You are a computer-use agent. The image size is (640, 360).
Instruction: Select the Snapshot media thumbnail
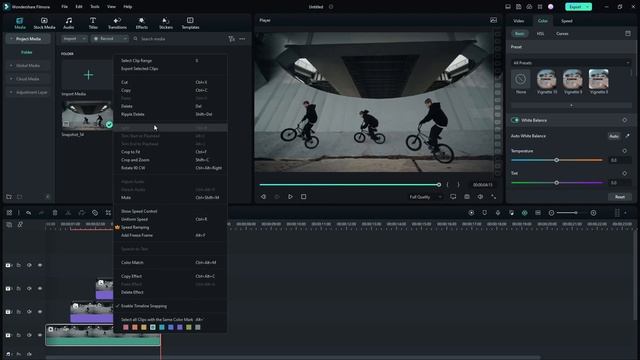point(87,115)
